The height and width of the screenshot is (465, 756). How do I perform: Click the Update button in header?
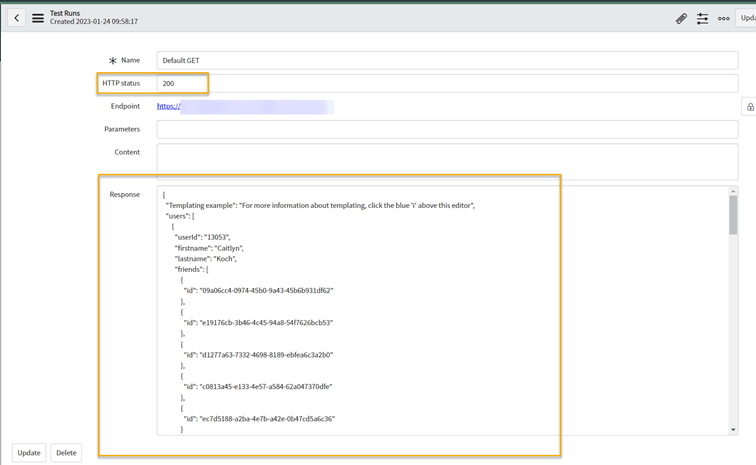[x=746, y=18]
